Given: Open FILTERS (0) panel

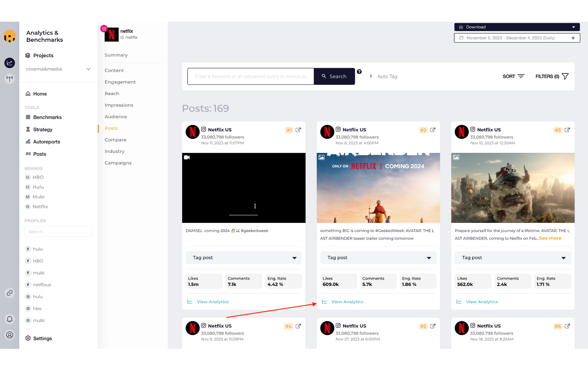Looking at the screenshot, I should (552, 76).
